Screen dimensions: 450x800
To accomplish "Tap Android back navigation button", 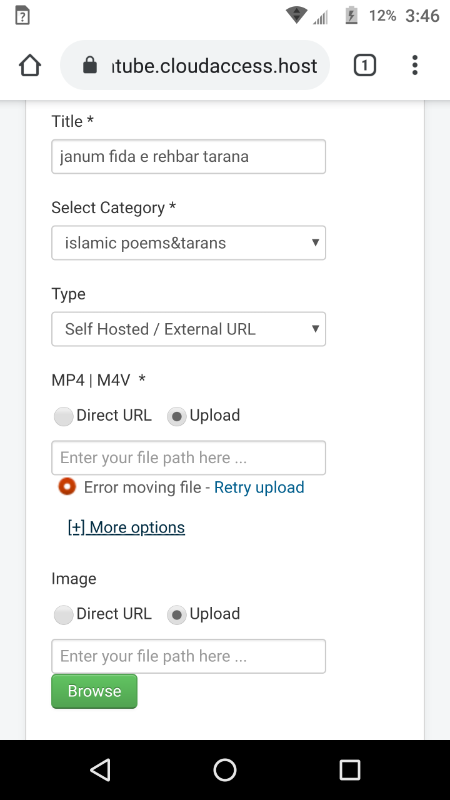I will tap(101, 769).
